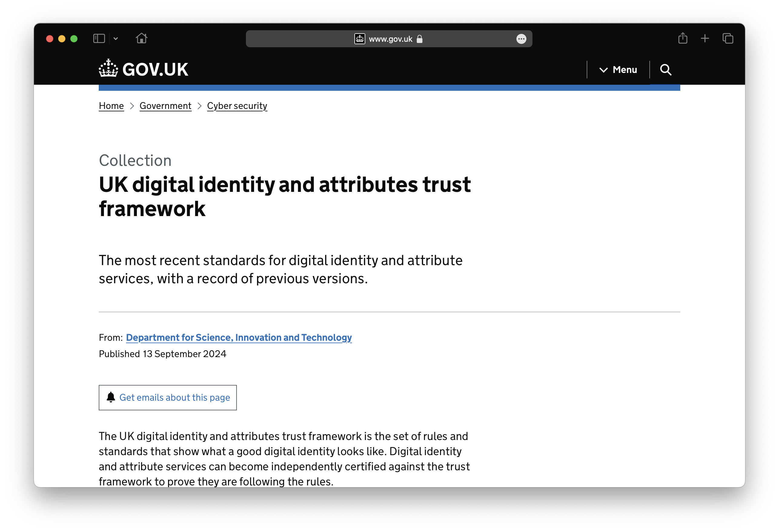Click the Safari sidebar toggle icon
The width and height of the screenshot is (779, 532).
pyautogui.click(x=99, y=38)
